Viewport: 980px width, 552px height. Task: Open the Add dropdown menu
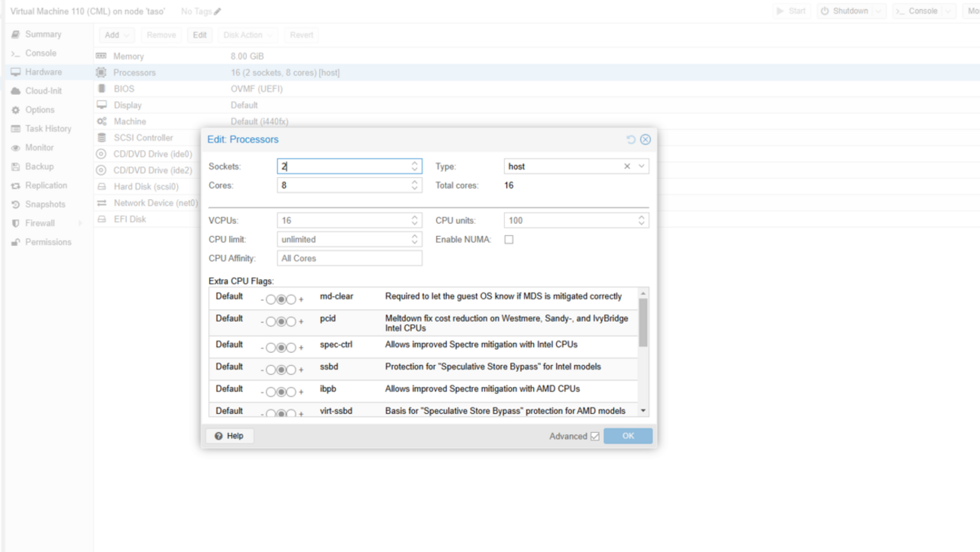tap(117, 35)
